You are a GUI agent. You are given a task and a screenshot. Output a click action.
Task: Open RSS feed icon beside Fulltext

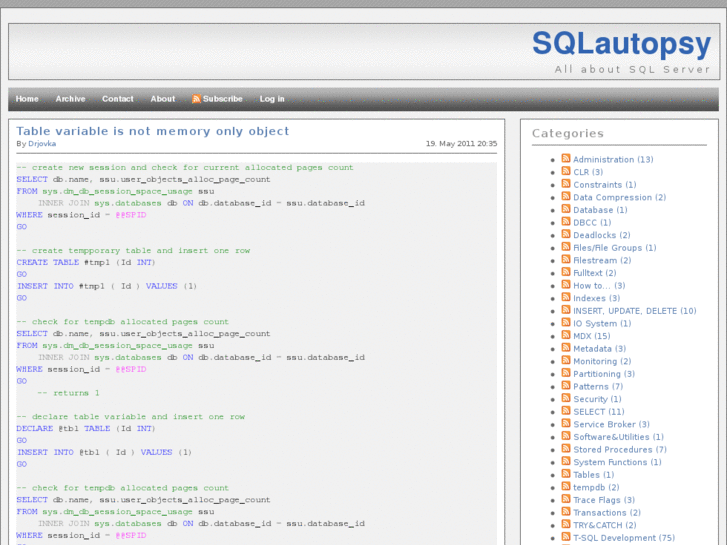pyautogui.click(x=566, y=272)
